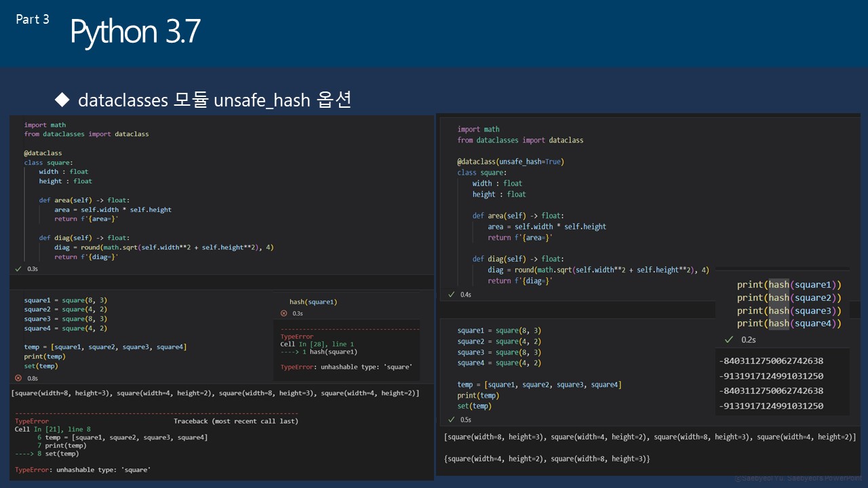Click the "0.4s" execution time
Image resolution: width=868 pixels, height=488 pixels.
466,295
